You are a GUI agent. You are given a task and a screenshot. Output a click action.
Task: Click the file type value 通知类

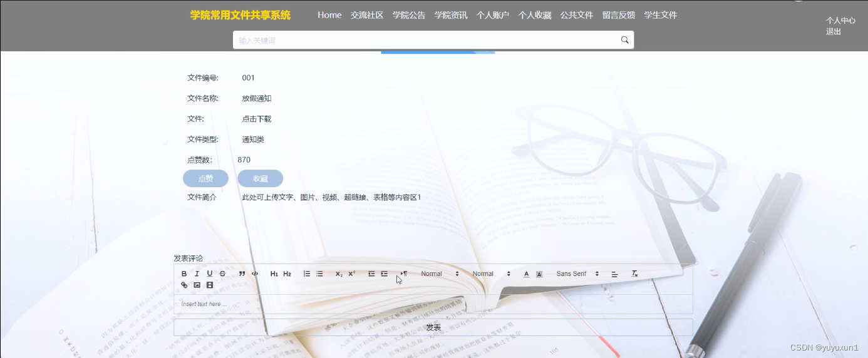[253, 140]
